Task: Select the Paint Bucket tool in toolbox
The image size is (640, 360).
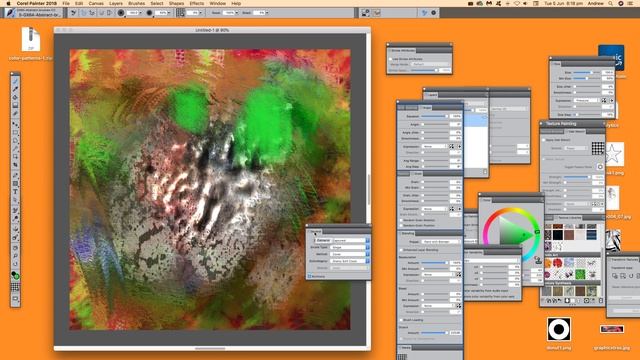Action: pyautogui.click(x=15, y=97)
